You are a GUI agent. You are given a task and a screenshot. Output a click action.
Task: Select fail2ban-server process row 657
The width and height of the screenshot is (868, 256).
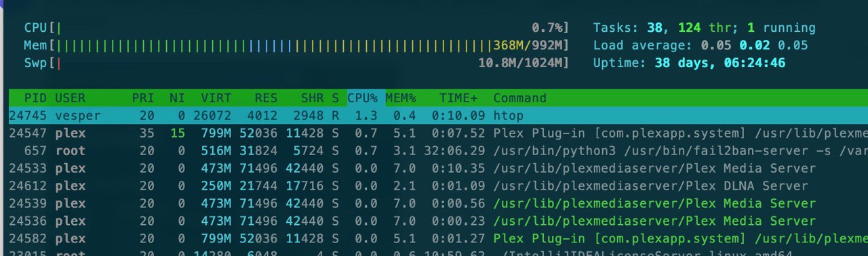point(438,151)
